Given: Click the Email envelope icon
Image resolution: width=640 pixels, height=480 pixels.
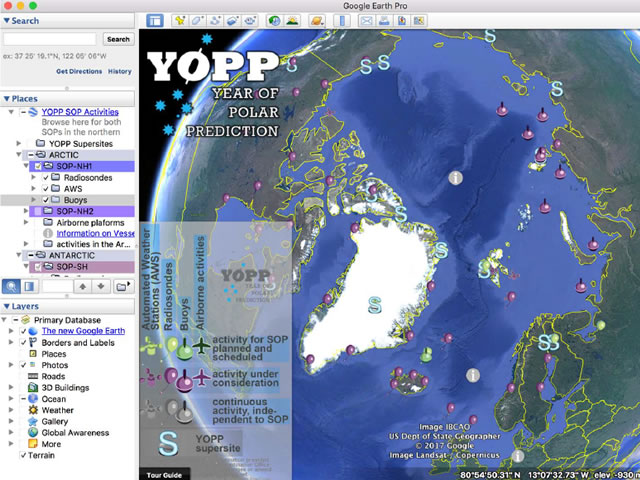Looking at the screenshot, I should [367, 20].
